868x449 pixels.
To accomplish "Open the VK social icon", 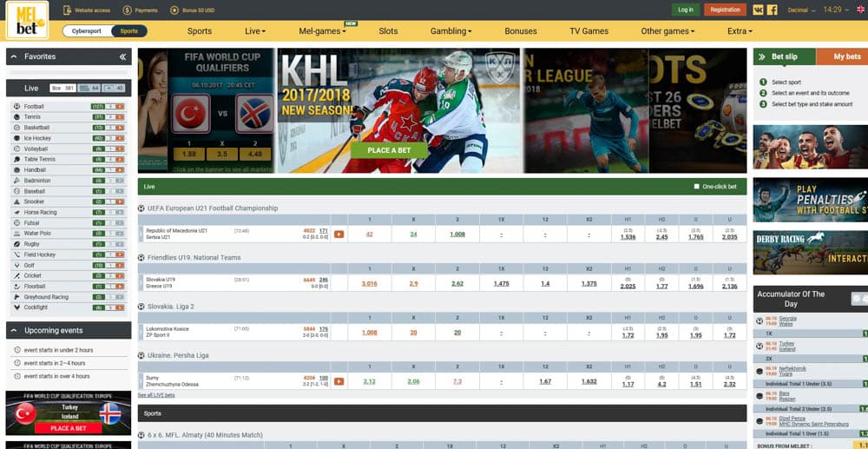I will coord(758,10).
